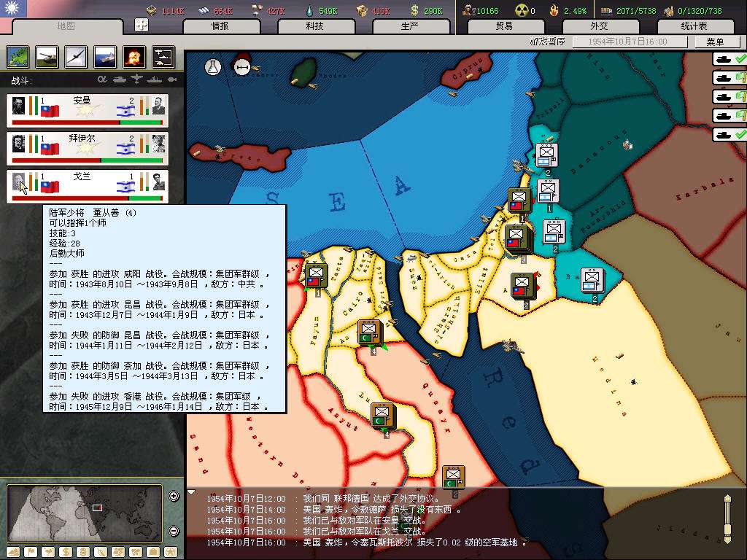Image resolution: width=747 pixels, height=560 pixels.
Task: Open the air units list icon
Action: click(75, 56)
